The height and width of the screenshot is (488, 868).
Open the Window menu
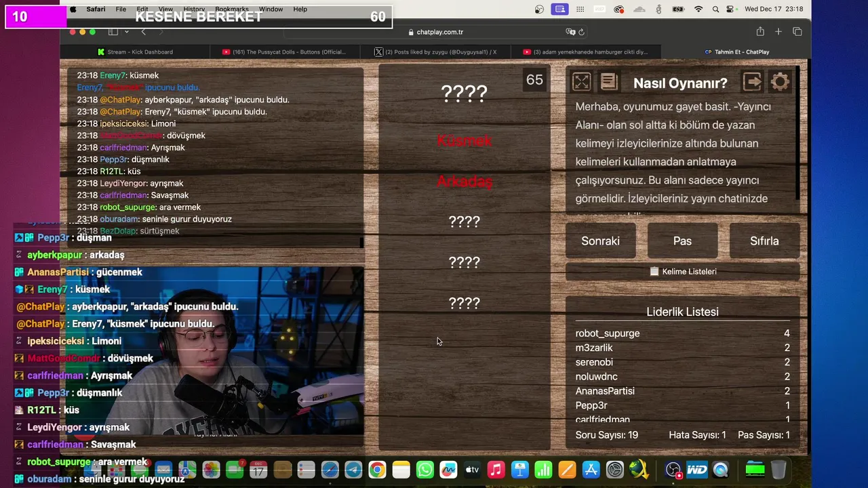tap(271, 9)
